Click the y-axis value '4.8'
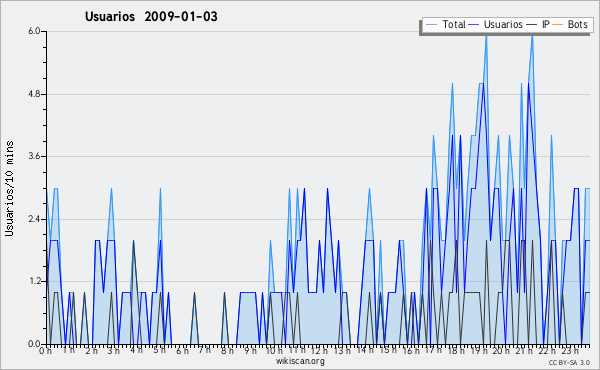600x370 pixels. tap(34, 94)
